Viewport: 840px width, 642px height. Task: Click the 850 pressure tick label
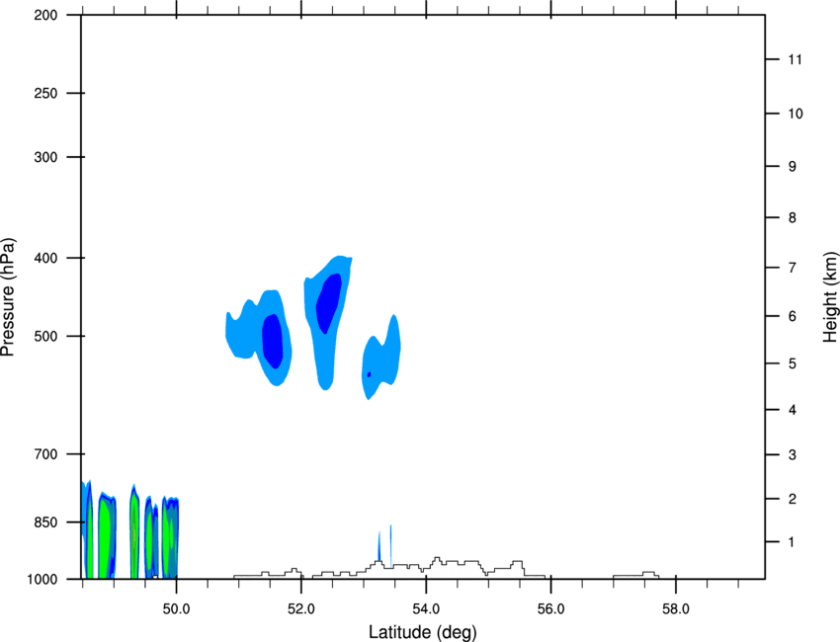click(45, 522)
